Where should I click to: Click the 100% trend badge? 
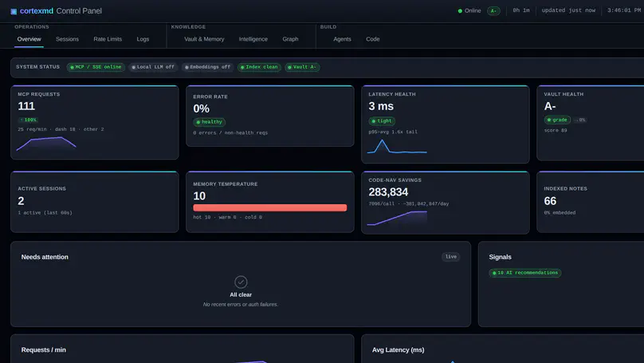[x=28, y=120]
